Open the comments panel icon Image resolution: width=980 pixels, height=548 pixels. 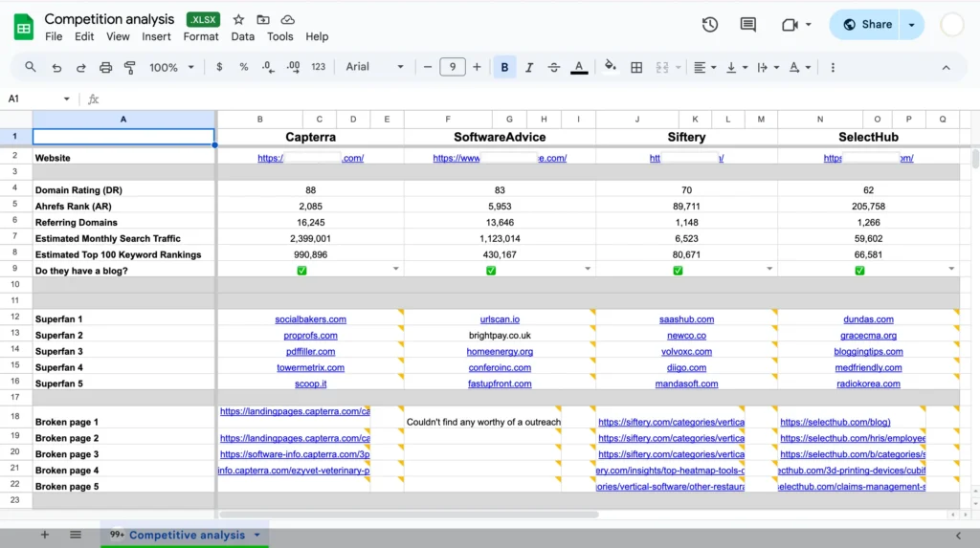point(748,25)
